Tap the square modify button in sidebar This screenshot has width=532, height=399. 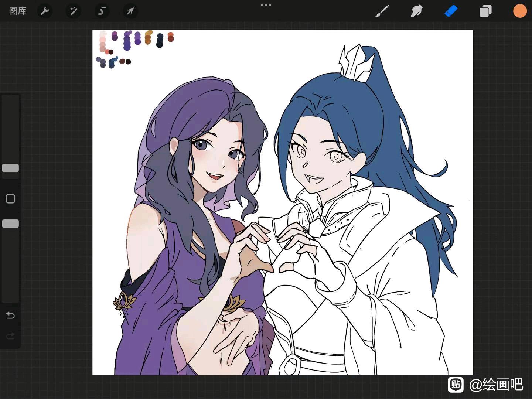tap(10, 199)
